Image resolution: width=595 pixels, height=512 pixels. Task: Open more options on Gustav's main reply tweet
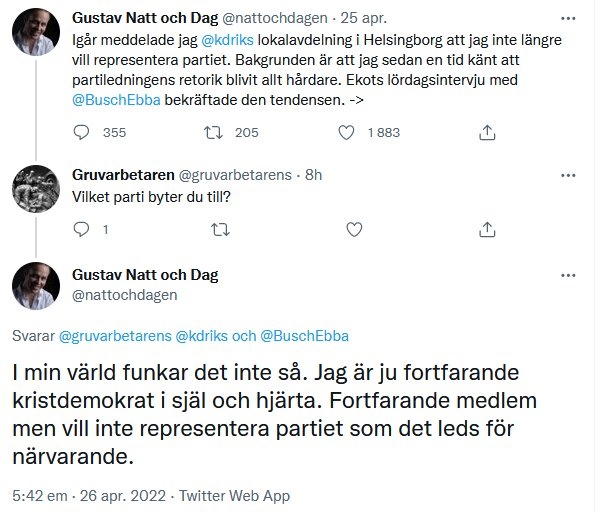click(568, 276)
